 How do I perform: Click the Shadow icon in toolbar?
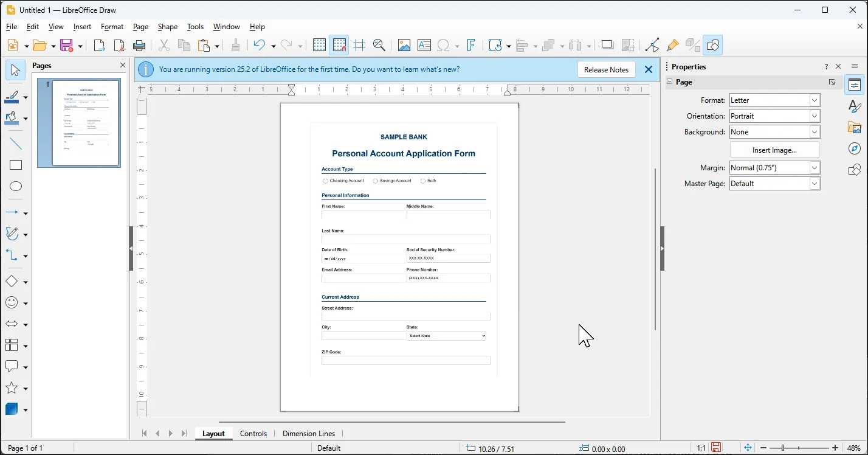607,45
